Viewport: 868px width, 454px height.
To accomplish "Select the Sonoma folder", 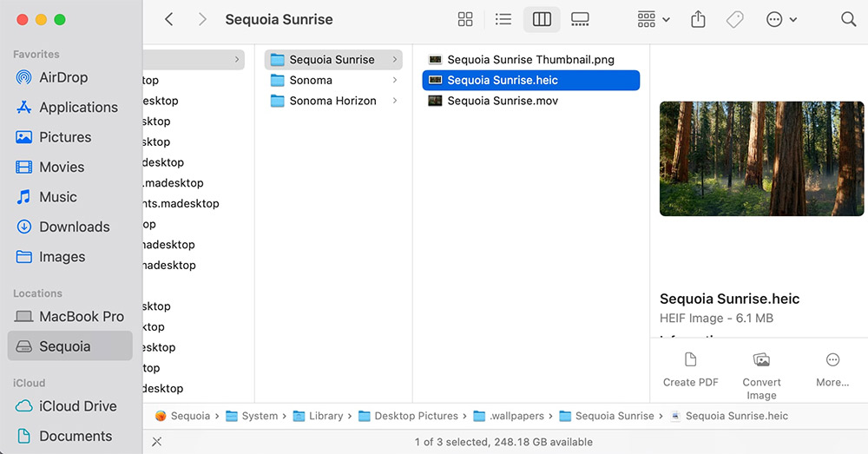I will [333, 80].
